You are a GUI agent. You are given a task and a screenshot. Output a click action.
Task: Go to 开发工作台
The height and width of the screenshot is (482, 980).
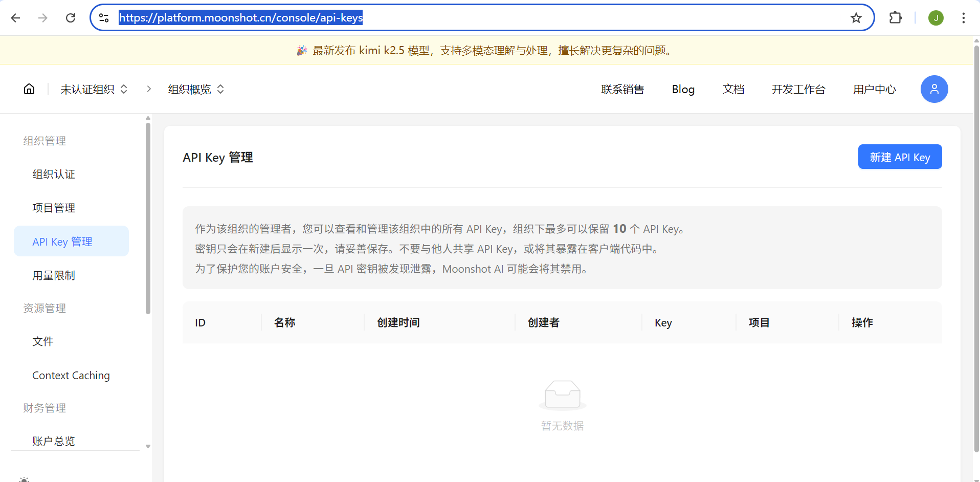coord(798,89)
